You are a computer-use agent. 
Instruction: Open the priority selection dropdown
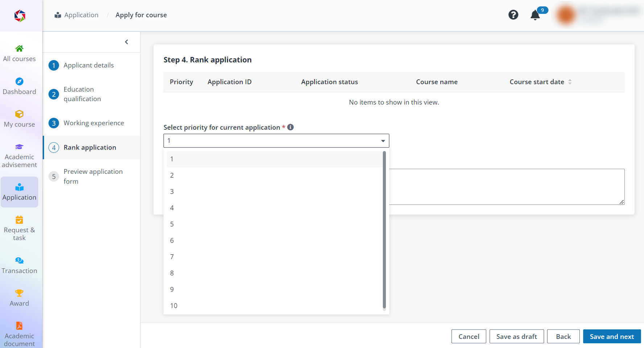(383, 141)
